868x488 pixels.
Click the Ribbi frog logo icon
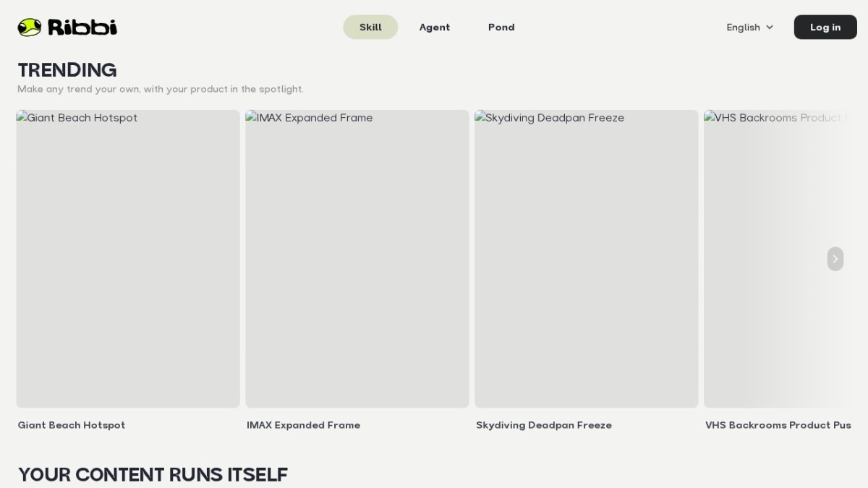tap(30, 27)
